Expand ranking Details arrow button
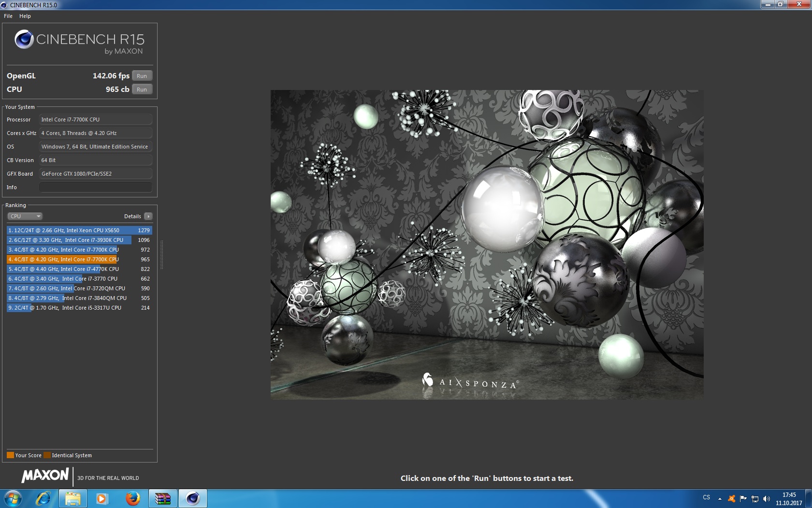Image resolution: width=812 pixels, height=508 pixels. pos(148,216)
